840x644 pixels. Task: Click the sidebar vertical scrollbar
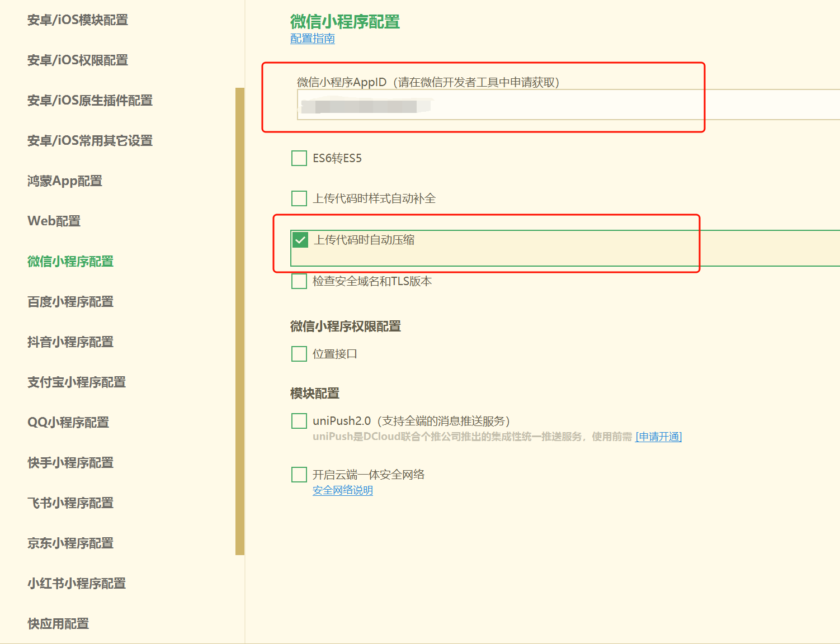point(240,321)
